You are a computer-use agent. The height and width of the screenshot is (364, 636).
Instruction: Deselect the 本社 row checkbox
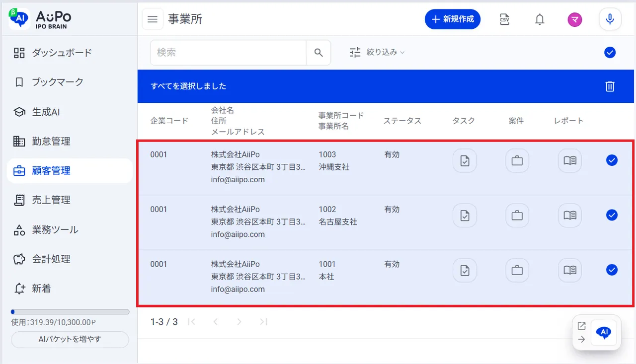point(612,269)
